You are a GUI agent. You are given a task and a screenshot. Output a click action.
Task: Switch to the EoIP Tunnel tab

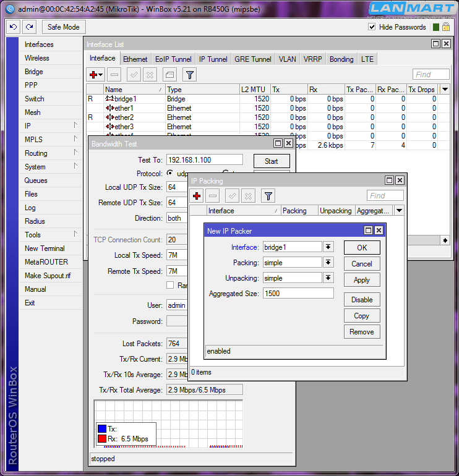tap(173, 59)
